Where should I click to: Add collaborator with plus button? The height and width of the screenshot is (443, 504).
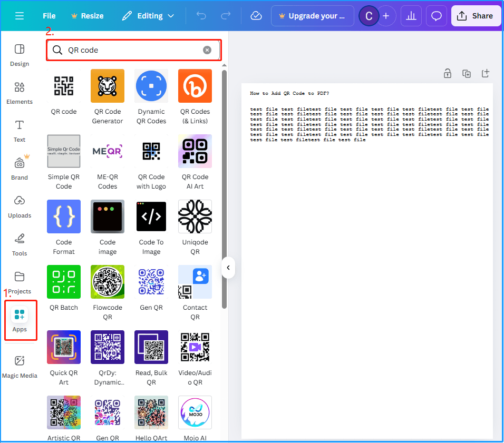pos(386,16)
